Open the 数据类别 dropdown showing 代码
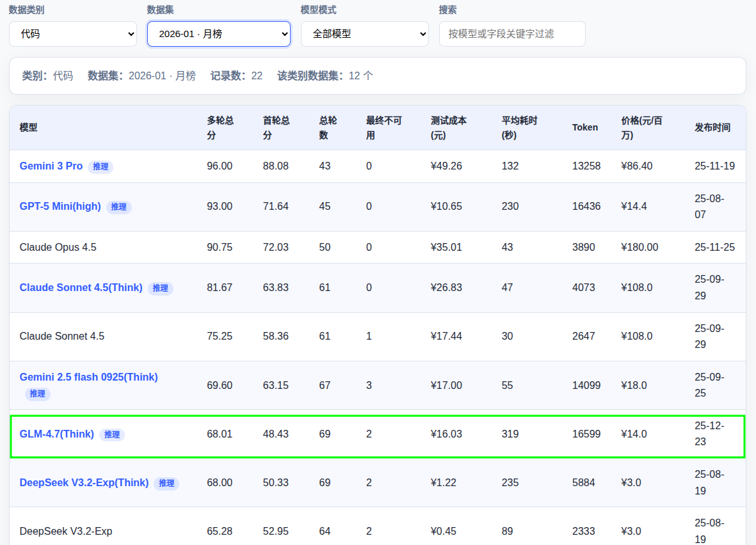Image resolution: width=756 pixels, height=545 pixels. coord(72,34)
